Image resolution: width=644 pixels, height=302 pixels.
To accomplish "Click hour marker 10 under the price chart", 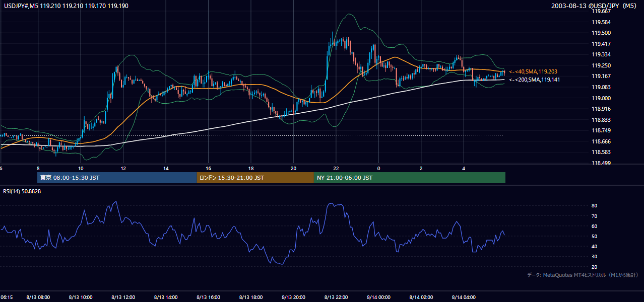I will coord(81,168).
